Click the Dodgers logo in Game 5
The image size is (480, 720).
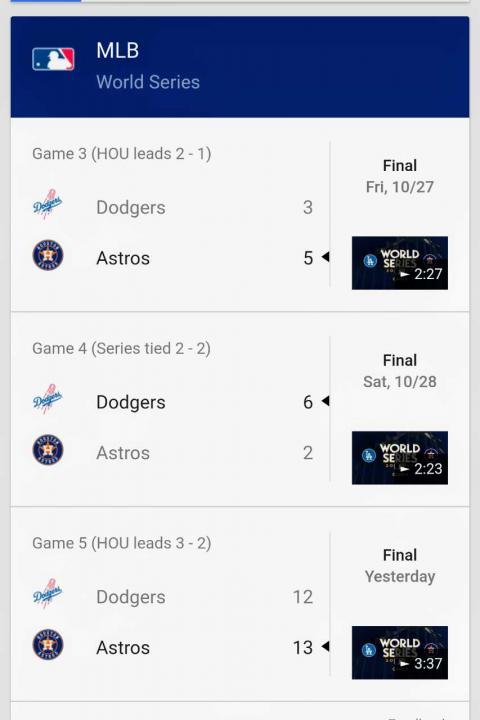pyautogui.click(x=47, y=594)
